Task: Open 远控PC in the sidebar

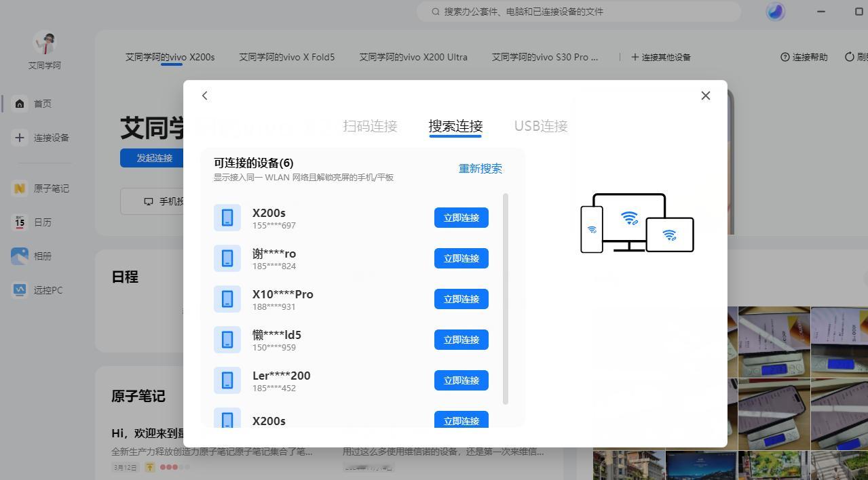Action: point(38,290)
